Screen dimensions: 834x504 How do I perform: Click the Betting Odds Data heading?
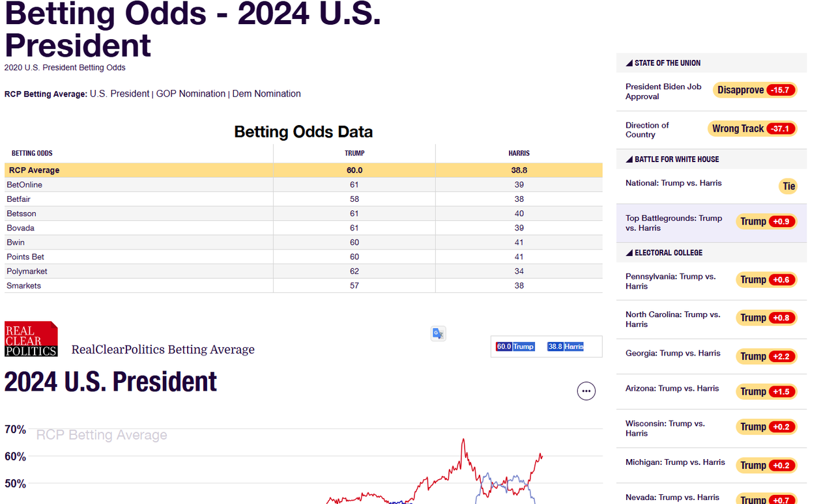coord(304,132)
